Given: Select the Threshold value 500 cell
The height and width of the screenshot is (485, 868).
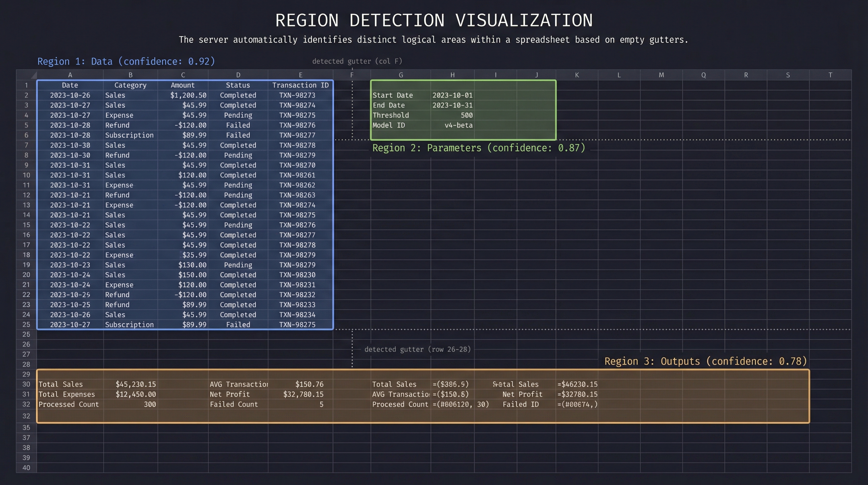Looking at the screenshot, I should (466, 115).
